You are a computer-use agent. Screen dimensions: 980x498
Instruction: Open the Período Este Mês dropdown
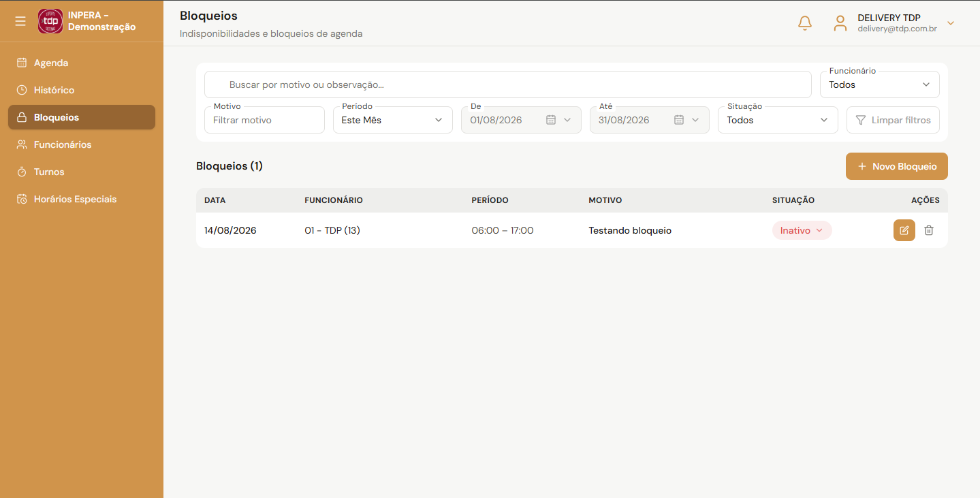393,120
